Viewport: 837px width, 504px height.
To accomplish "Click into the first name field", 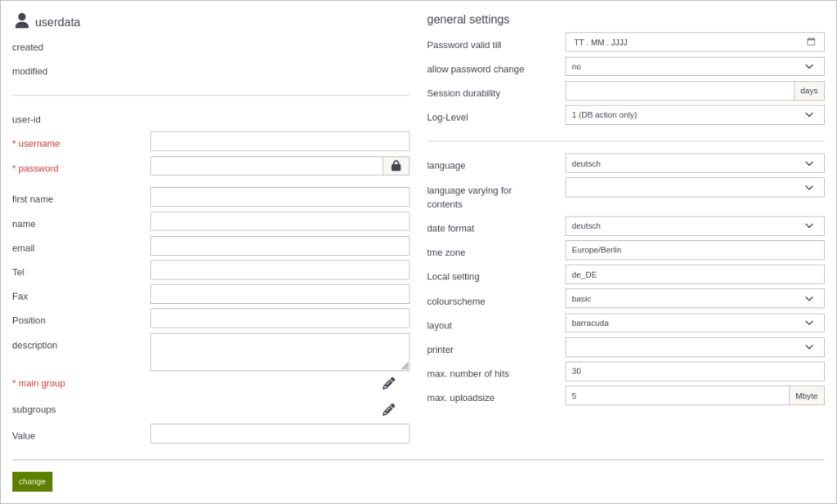I will coord(280,197).
